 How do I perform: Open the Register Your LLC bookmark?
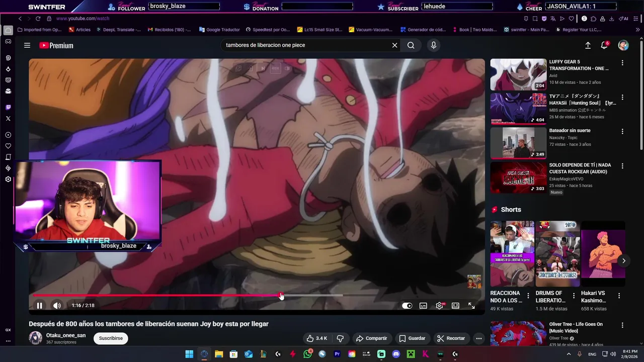click(x=579, y=30)
